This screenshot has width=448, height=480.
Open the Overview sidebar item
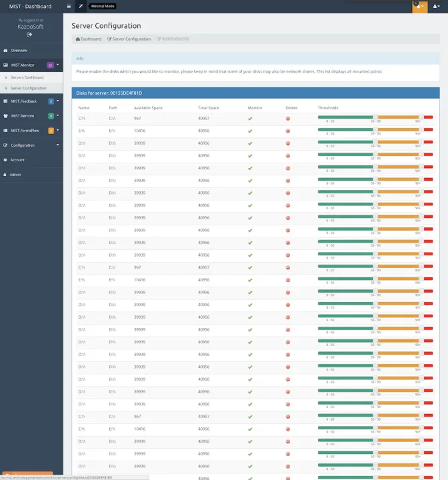pyautogui.click(x=31, y=51)
